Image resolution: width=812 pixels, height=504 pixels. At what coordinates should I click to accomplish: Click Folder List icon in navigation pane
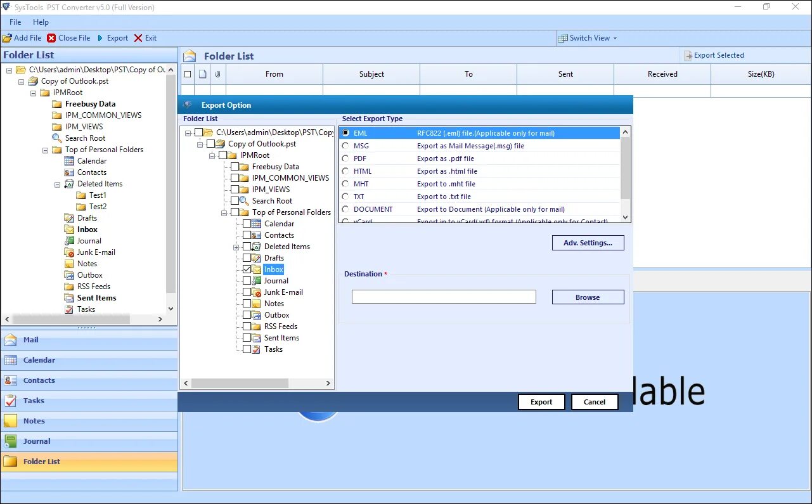coord(10,462)
